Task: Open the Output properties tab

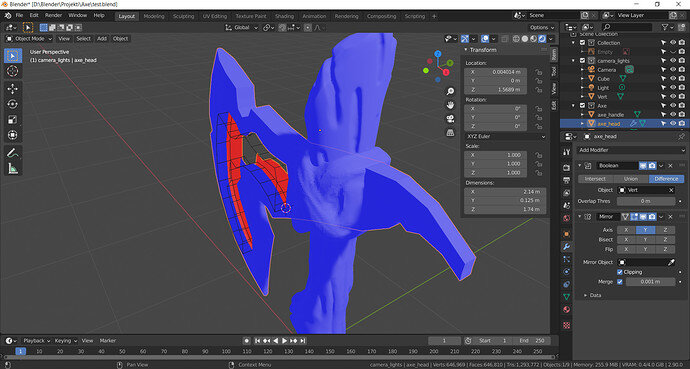Action: [567, 180]
